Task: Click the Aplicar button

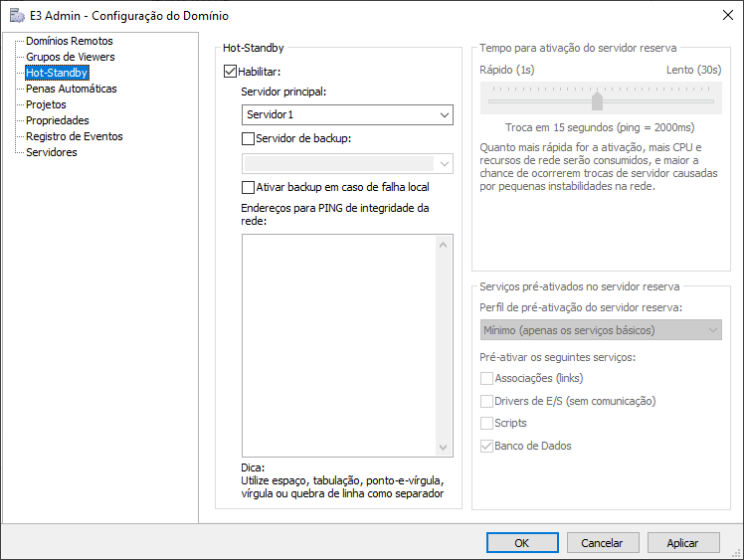Action: click(x=683, y=543)
